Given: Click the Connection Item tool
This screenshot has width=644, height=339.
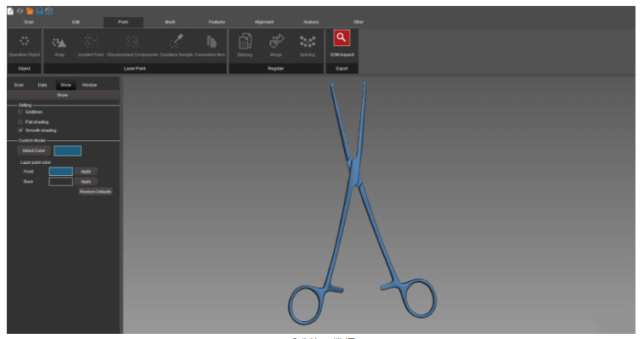Looking at the screenshot, I should point(210,46).
